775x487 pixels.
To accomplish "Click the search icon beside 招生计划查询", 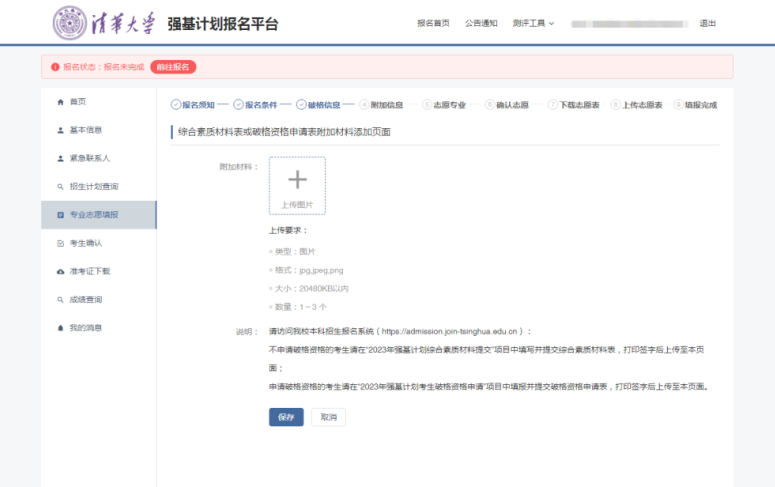I will 60,187.
